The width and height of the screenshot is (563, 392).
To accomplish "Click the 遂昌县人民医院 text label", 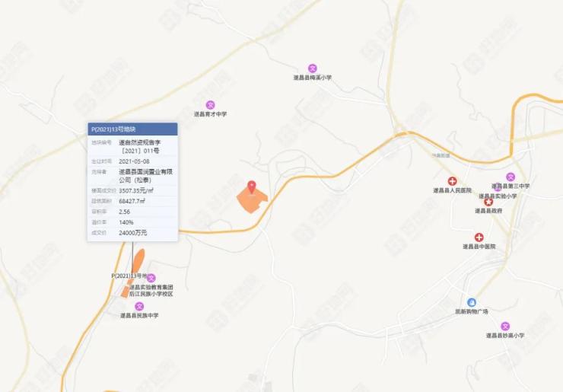I will (452, 190).
